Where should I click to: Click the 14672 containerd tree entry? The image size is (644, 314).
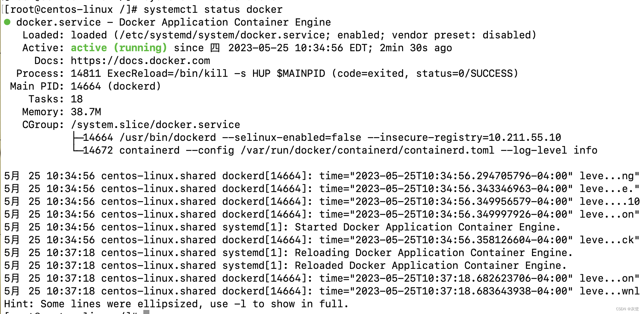(131, 150)
